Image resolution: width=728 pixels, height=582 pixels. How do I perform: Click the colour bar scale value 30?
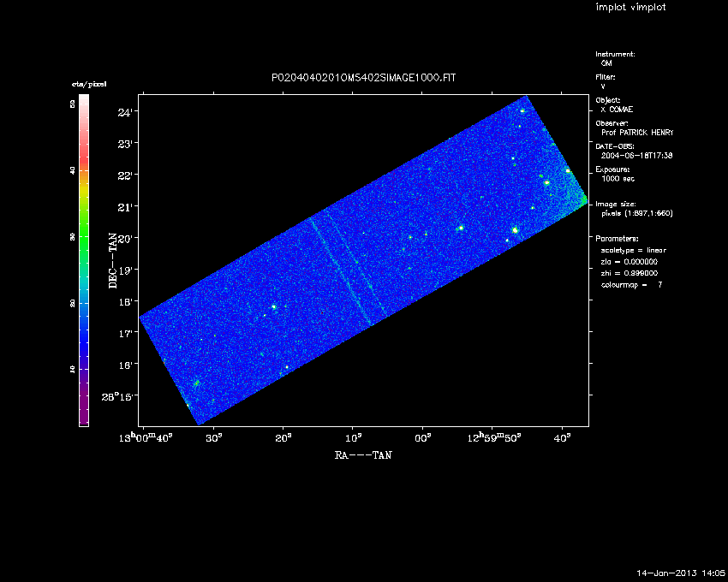[73, 237]
